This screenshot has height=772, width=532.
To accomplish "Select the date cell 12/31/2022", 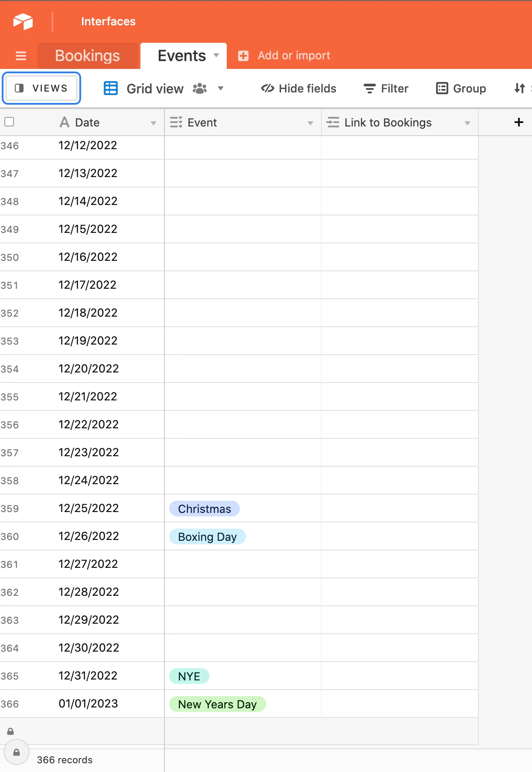I will (88, 676).
